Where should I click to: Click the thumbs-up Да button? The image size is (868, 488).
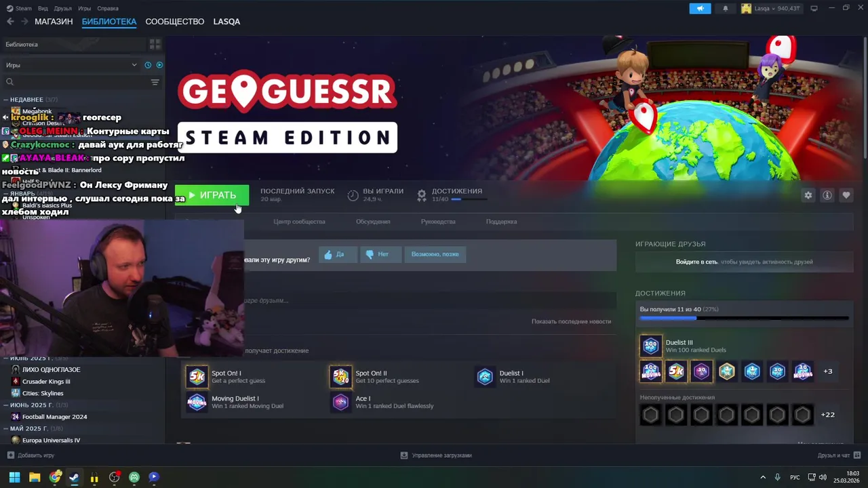pos(338,254)
